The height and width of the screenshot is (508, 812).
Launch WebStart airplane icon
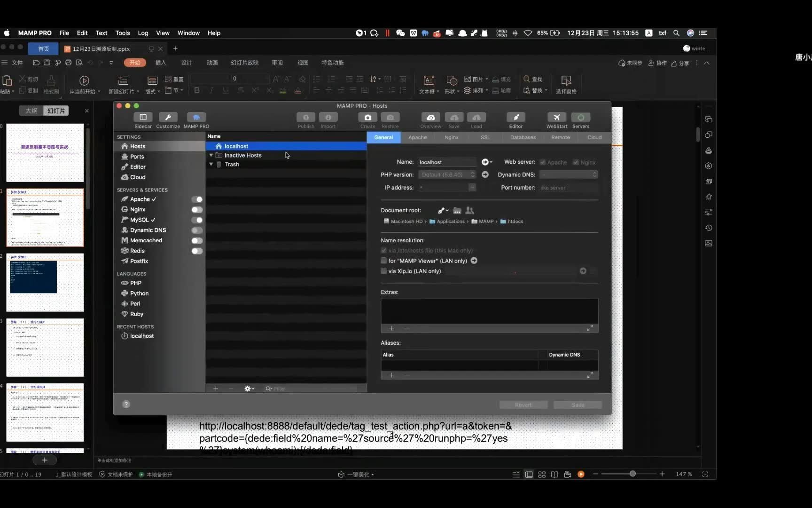556,117
